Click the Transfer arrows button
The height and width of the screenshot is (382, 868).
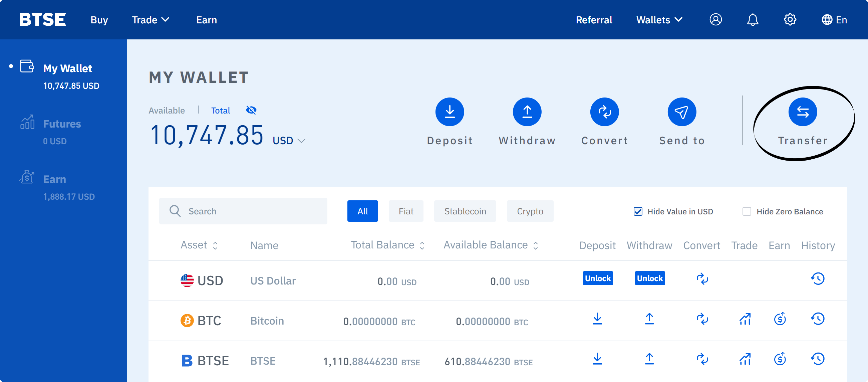[803, 112]
